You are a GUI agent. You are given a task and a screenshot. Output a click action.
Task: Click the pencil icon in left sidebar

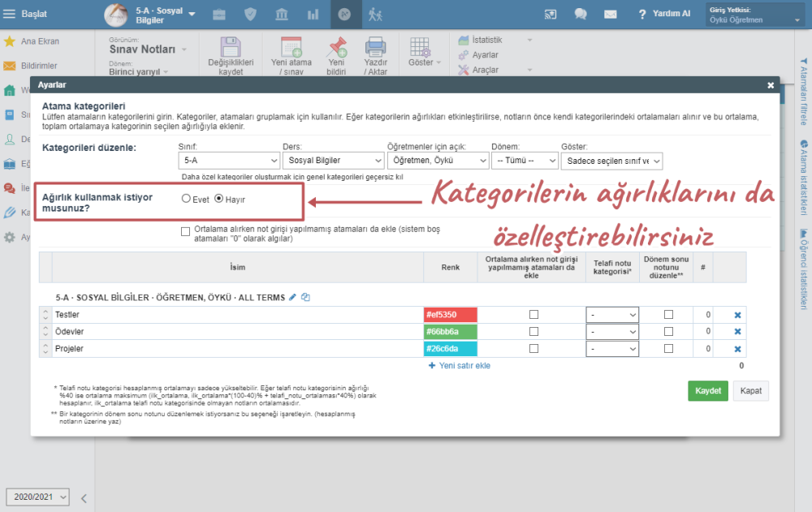(x=9, y=213)
